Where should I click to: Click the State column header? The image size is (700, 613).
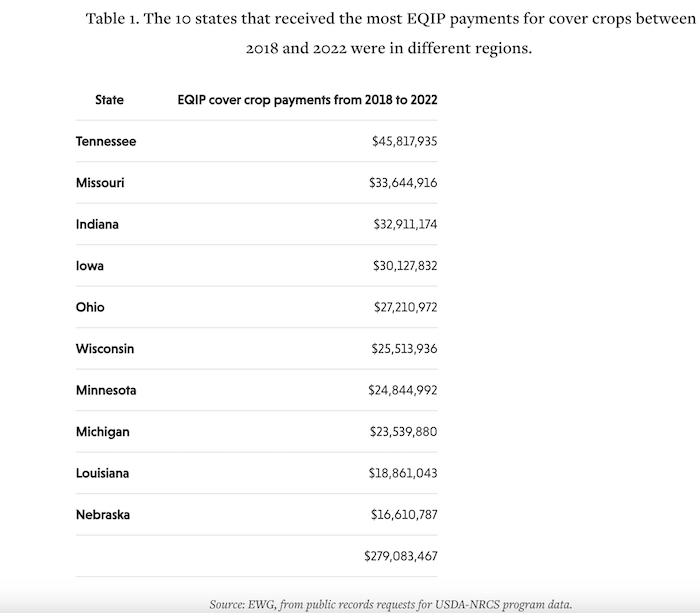109,100
